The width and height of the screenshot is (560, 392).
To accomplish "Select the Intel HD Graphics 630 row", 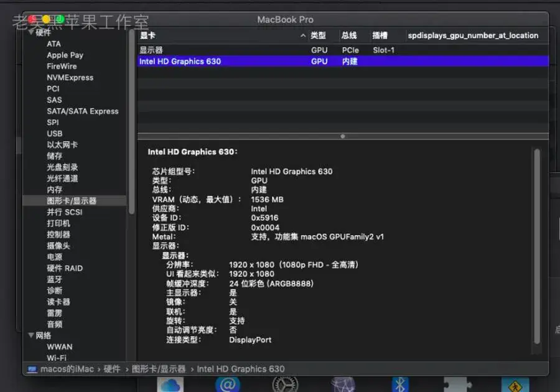I will (343, 62).
